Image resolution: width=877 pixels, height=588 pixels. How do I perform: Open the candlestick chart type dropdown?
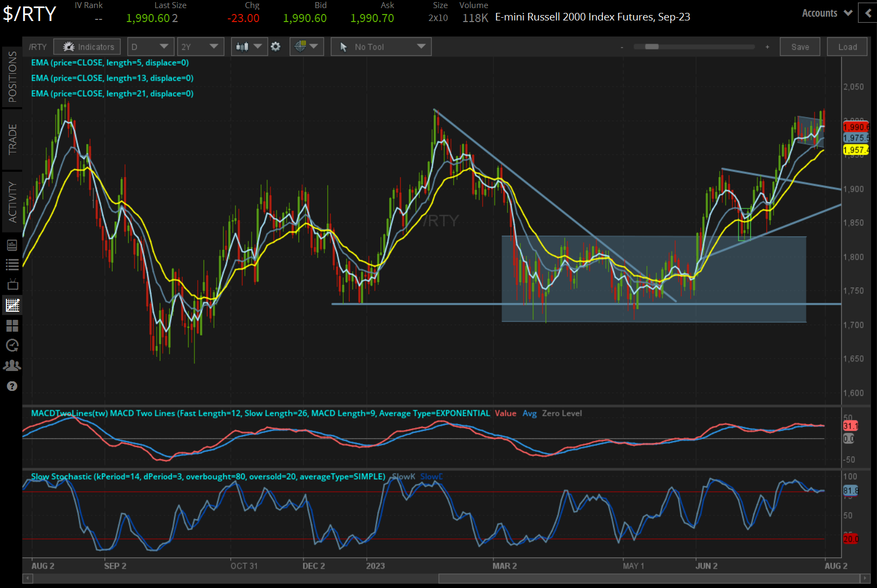[248, 47]
